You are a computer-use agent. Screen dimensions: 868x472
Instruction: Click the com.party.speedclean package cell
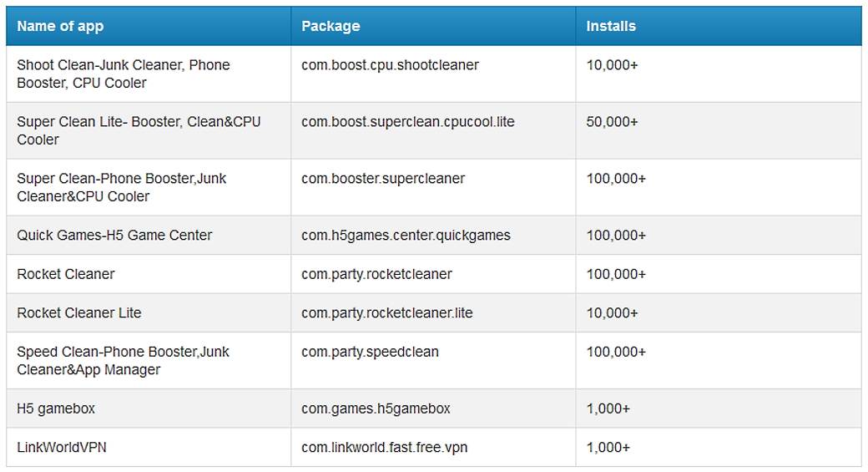pos(370,352)
